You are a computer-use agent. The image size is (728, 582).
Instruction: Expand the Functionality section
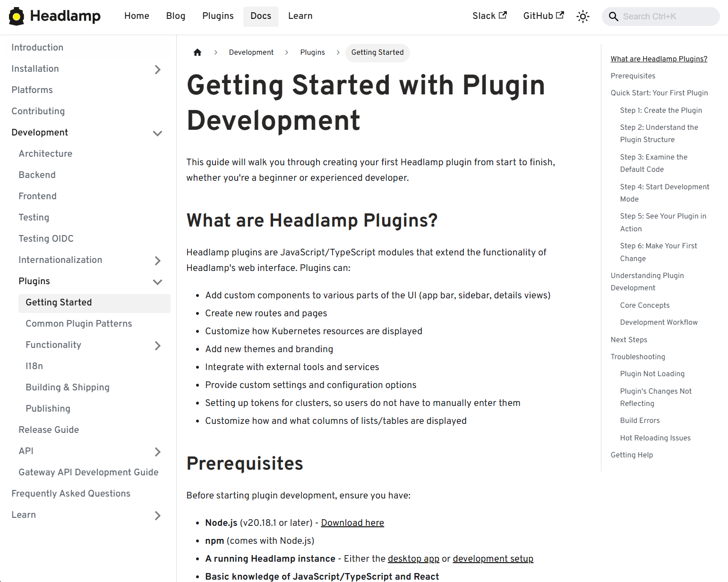tap(158, 346)
